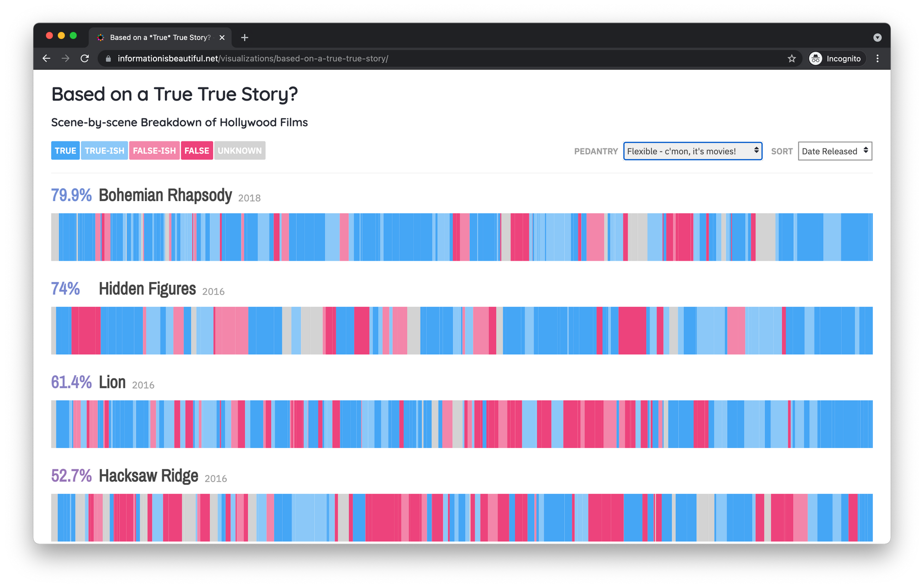Screen dimensions: 924x588
Task: Click the Hacksaw Ridge scene timeline bar
Action: (x=462, y=518)
